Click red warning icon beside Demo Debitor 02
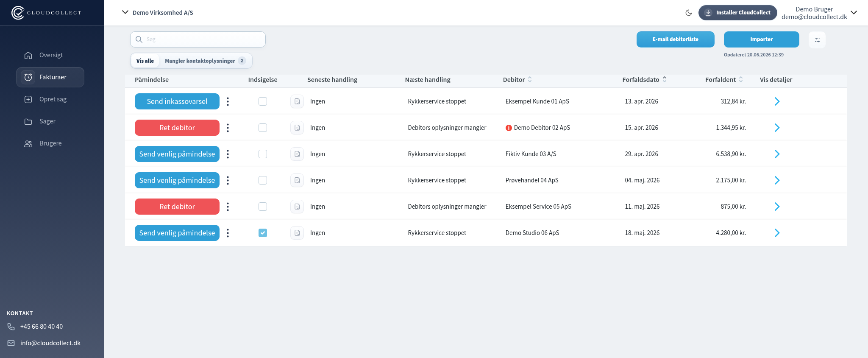 pyautogui.click(x=509, y=128)
